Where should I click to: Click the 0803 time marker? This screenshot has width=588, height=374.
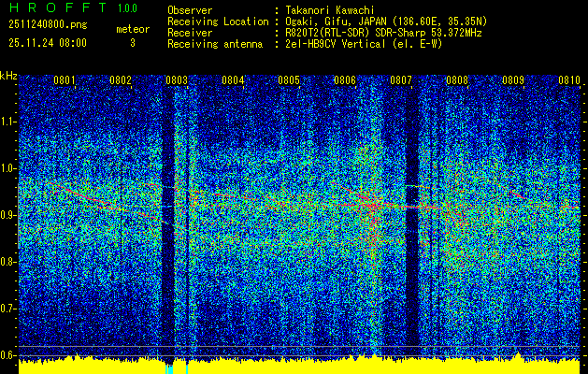(x=177, y=80)
